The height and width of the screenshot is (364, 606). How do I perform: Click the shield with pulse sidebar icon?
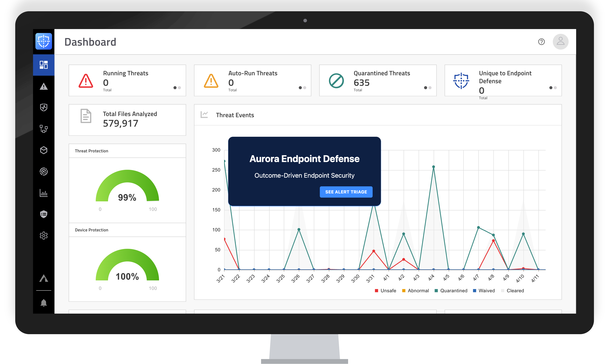tap(44, 108)
